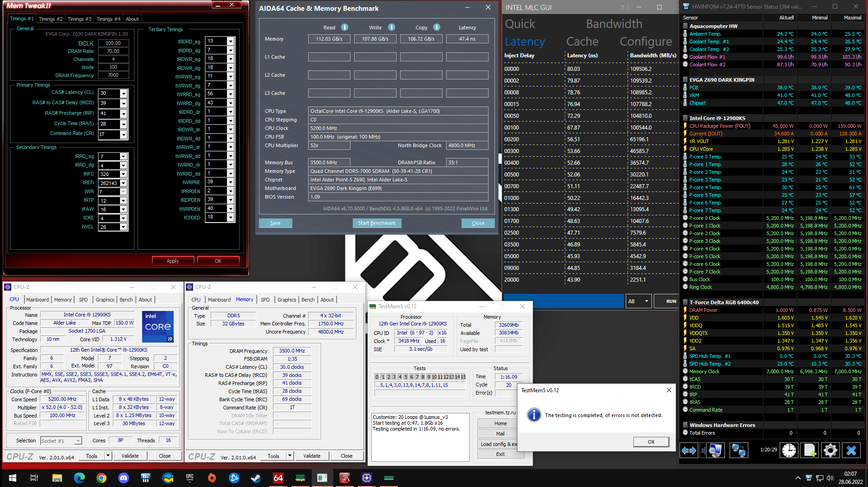This screenshot has height=487, width=868.
Task: Switch to Timings #4 tab in MemTweakIt
Action: coord(108,19)
